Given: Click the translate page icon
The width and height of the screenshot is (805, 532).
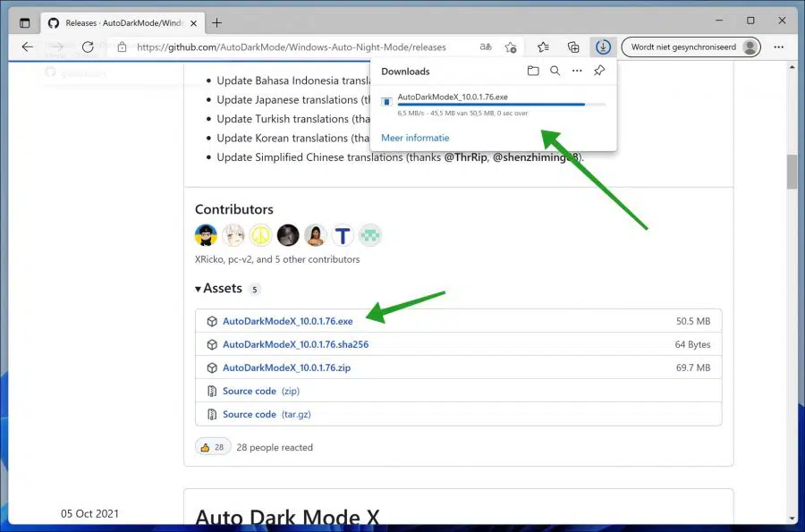Looking at the screenshot, I should tap(485, 47).
